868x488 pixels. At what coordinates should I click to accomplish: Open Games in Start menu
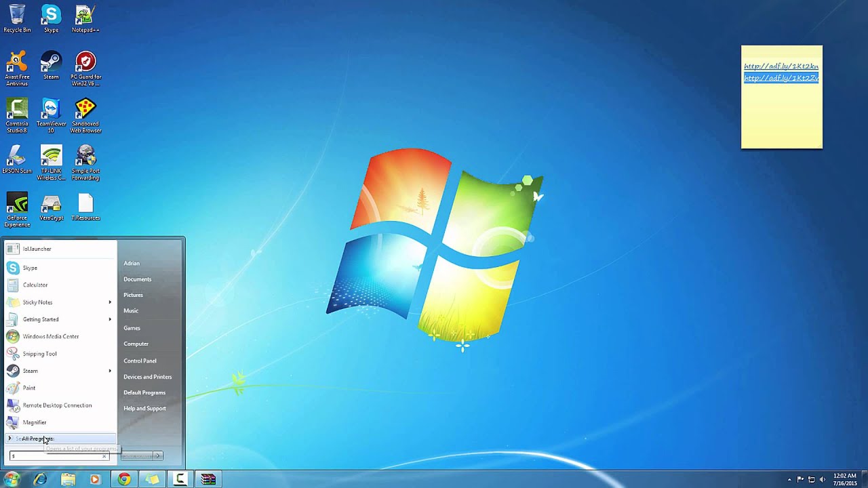pyautogui.click(x=132, y=328)
